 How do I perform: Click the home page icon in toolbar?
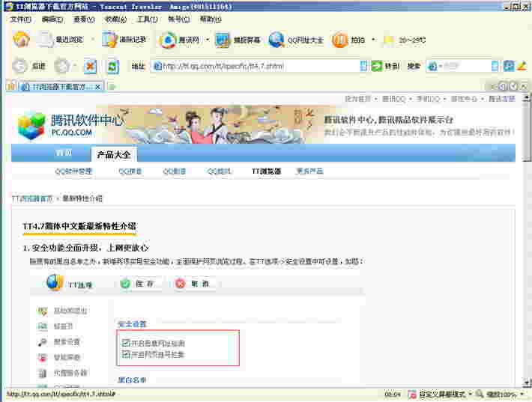(21, 40)
